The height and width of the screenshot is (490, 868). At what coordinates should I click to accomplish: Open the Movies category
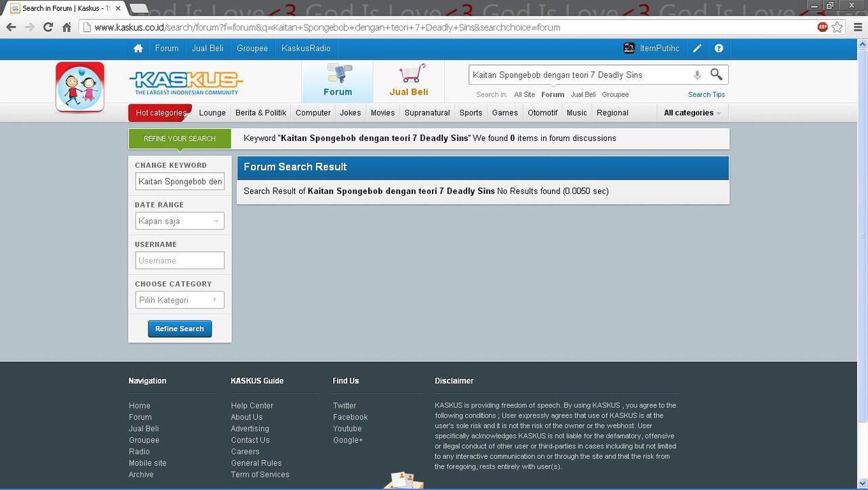[382, 113]
